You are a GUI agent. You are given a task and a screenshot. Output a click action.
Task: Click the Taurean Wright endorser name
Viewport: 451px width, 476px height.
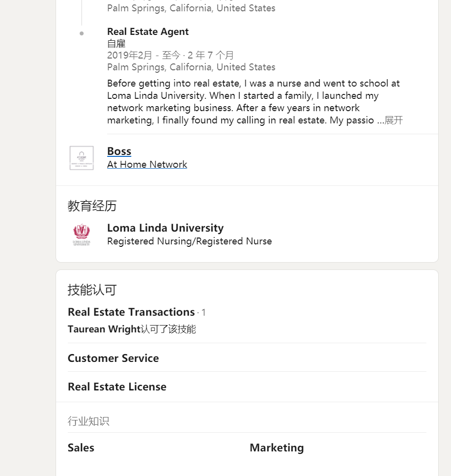(104, 329)
